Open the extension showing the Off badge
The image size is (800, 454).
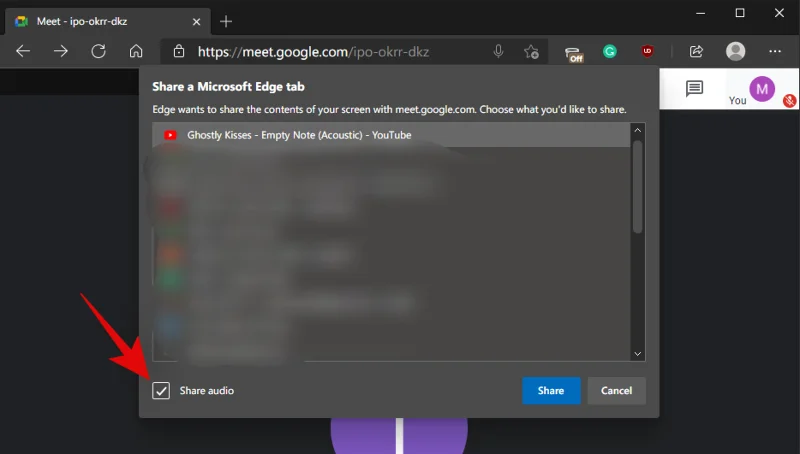[x=574, y=54]
